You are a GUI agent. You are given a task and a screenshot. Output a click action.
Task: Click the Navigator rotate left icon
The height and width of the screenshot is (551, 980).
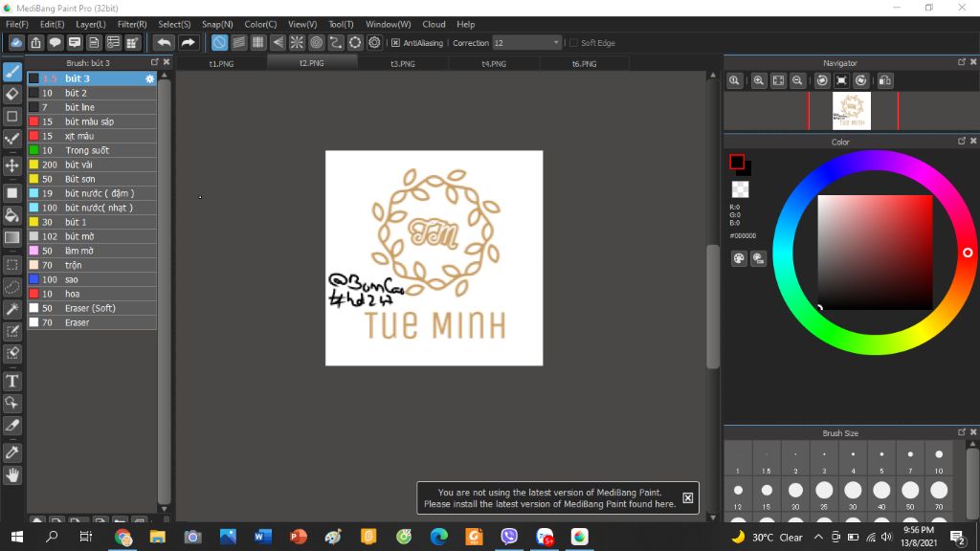click(x=822, y=80)
